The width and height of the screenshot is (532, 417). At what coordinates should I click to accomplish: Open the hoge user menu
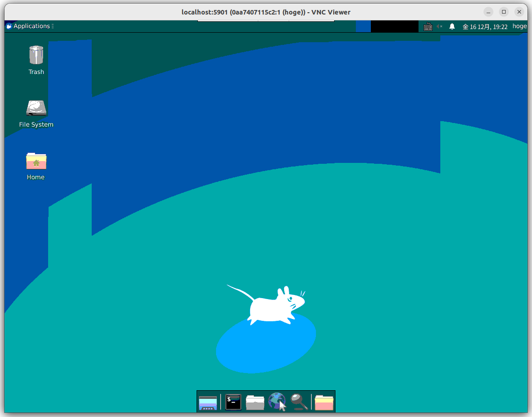(x=519, y=26)
